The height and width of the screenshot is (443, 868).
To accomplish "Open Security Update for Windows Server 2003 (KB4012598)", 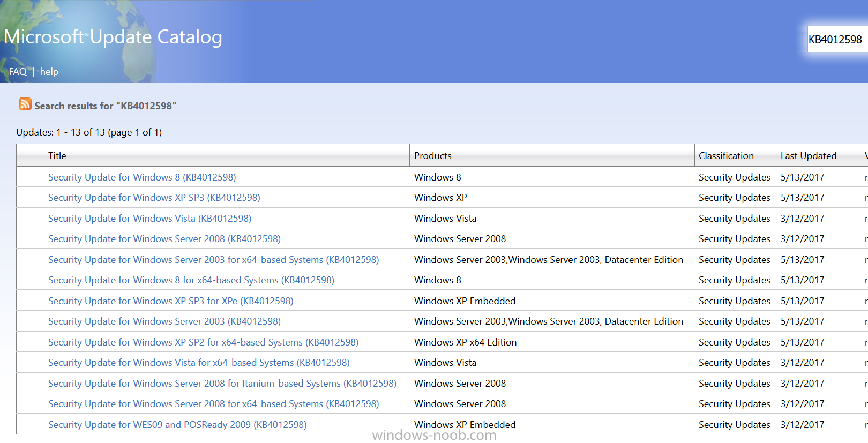I will pos(164,321).
